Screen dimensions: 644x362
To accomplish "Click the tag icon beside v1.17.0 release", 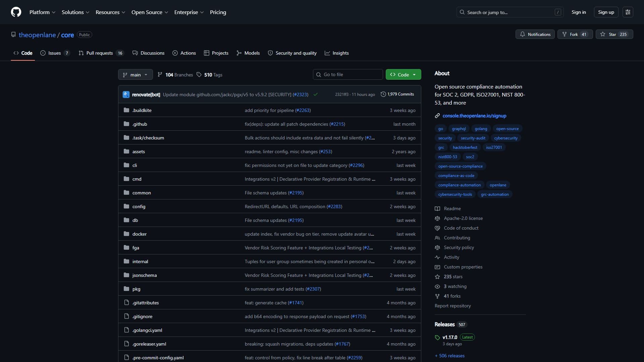I will click(437, 338).
